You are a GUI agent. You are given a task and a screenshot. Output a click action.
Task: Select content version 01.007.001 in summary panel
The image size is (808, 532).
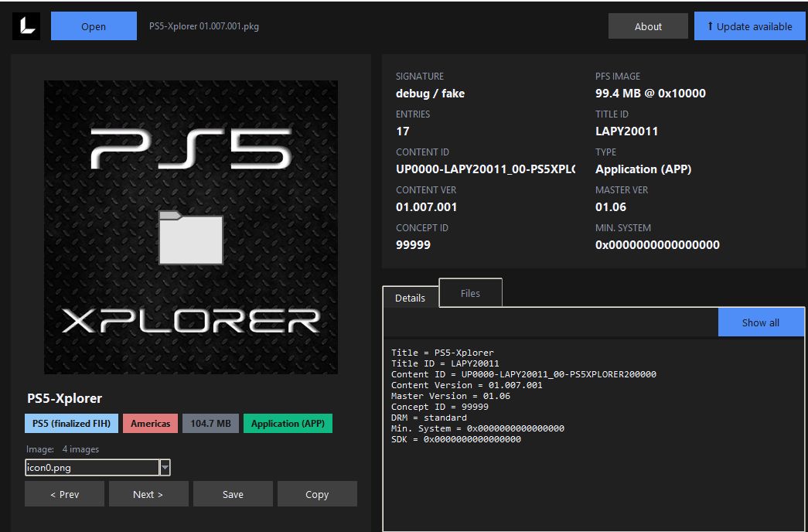click(x=426, y=206)
